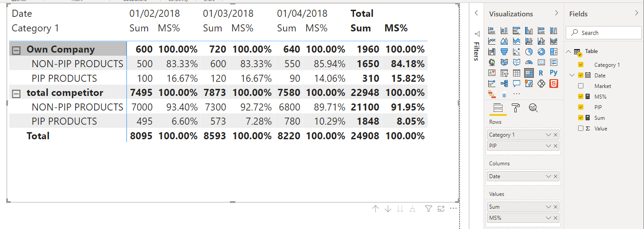Uncheck the Date field checkbox

click(x=581, y=75)
